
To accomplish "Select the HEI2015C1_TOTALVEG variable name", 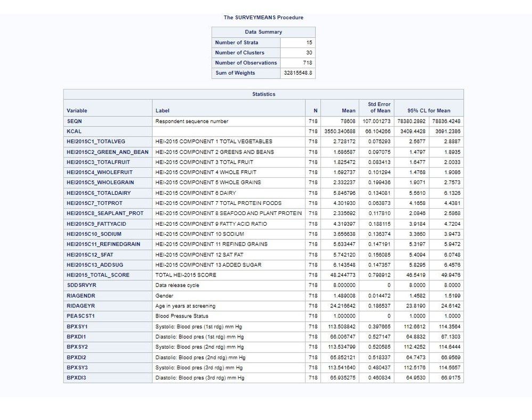I will (x=96, y=141).
